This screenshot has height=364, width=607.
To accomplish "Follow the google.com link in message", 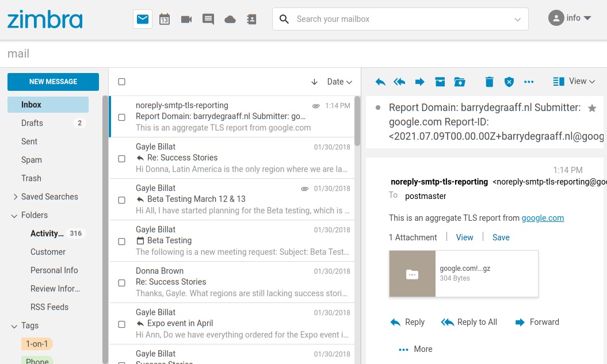I will [543, 218].
